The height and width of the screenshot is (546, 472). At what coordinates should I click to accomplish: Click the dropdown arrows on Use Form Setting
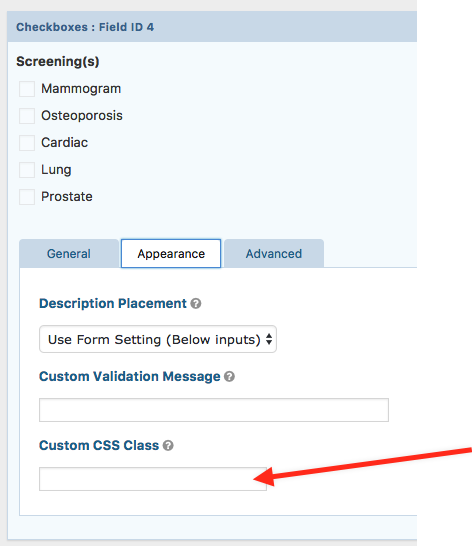pos(269,339)
